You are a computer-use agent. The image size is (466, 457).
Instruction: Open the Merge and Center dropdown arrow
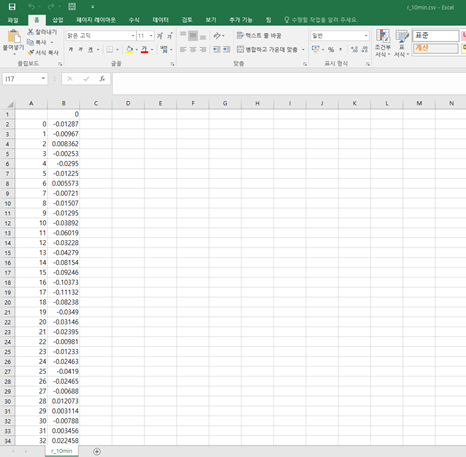(303, 50)
